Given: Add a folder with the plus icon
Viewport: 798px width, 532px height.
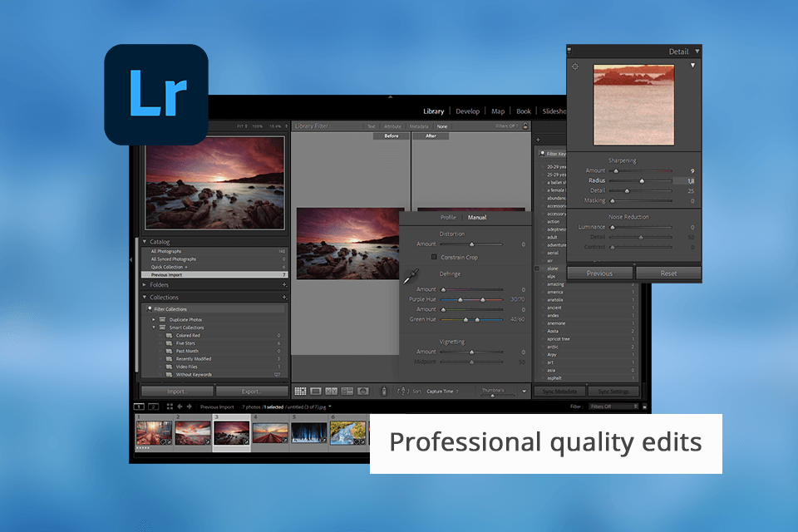Looking at the screenshot, I should [x=284, y=284].
